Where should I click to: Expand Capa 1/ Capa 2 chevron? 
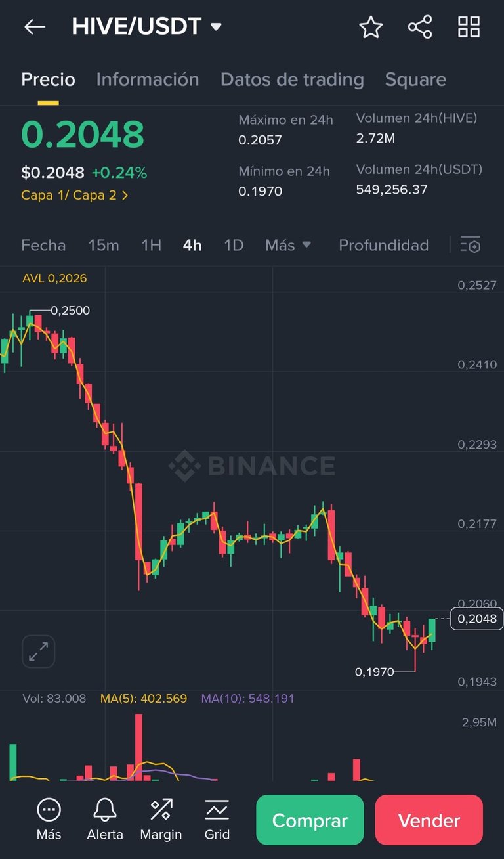click(125, 195)
